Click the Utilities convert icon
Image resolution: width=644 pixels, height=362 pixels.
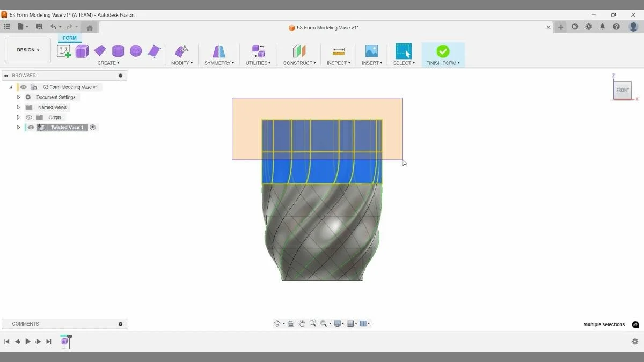[x=259, y=51]
